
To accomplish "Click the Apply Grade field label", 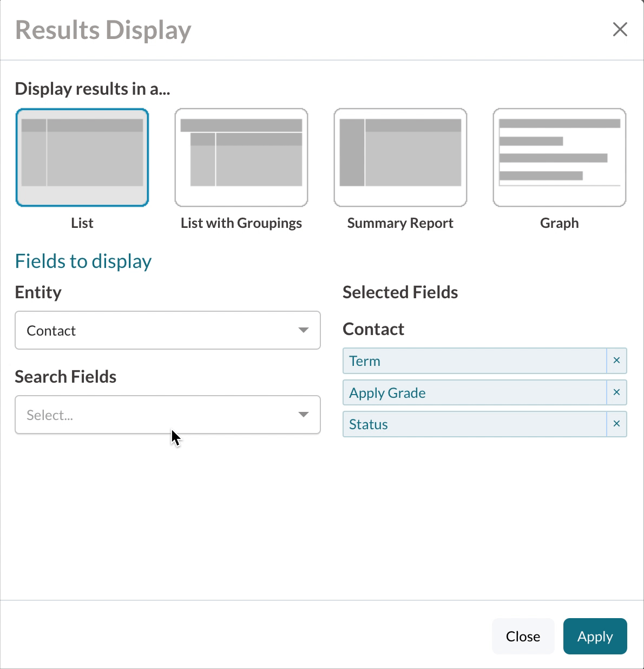I will 387,392.
